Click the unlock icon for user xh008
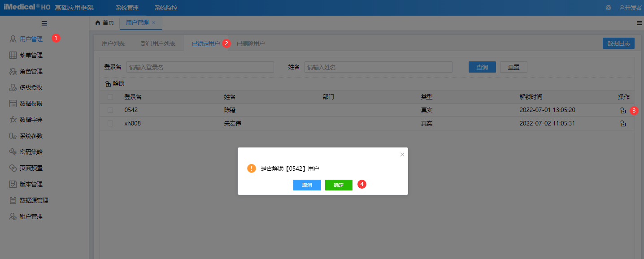This screenshot has width=644, height=259. tap(623, 123)
